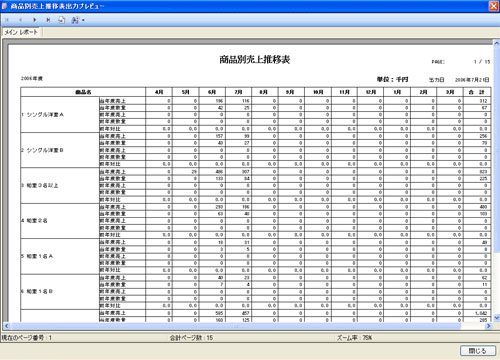
Task: Click the go-to-page document icon
Action: pos(62,20)
